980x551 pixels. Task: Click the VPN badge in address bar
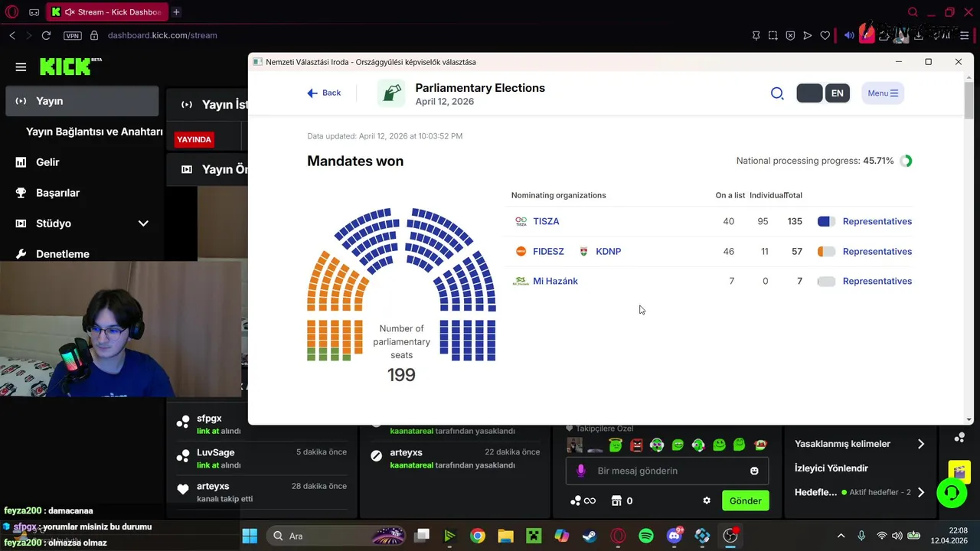(x=72, y=35)
